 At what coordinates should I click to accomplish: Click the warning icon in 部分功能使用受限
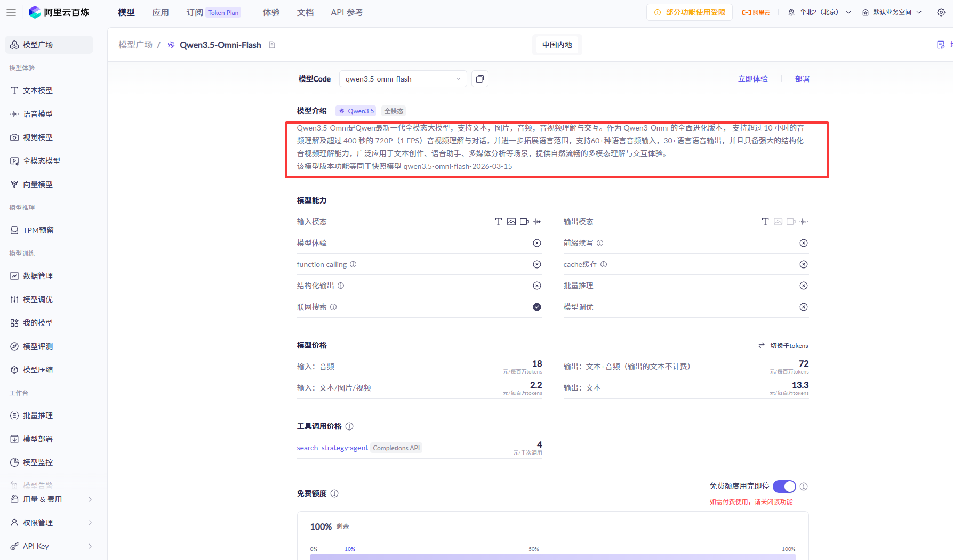(x=658, y=12)
